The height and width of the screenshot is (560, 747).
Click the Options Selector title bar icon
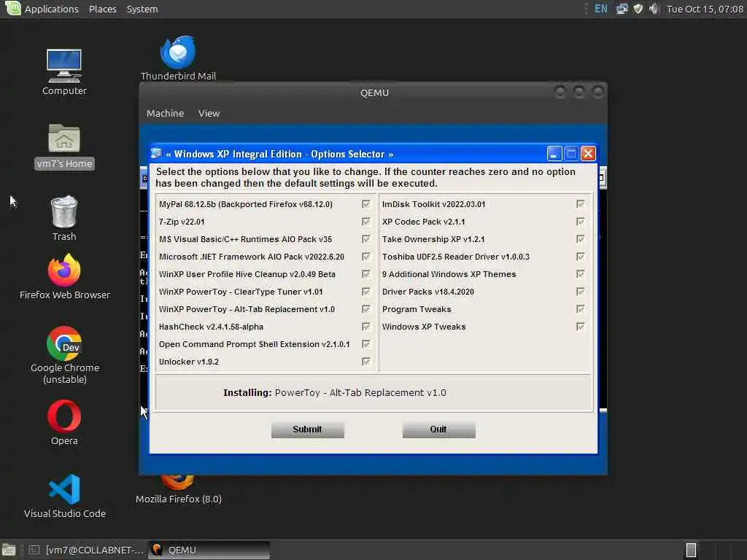(156, 154)
